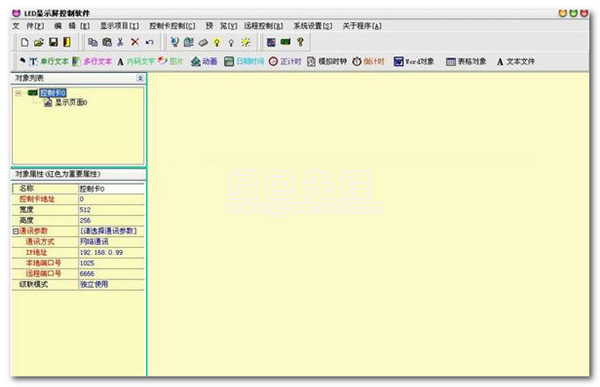Screen dimensions: 600x387
Task: Click the yellow light bulb icon
Action: (217, 42)
